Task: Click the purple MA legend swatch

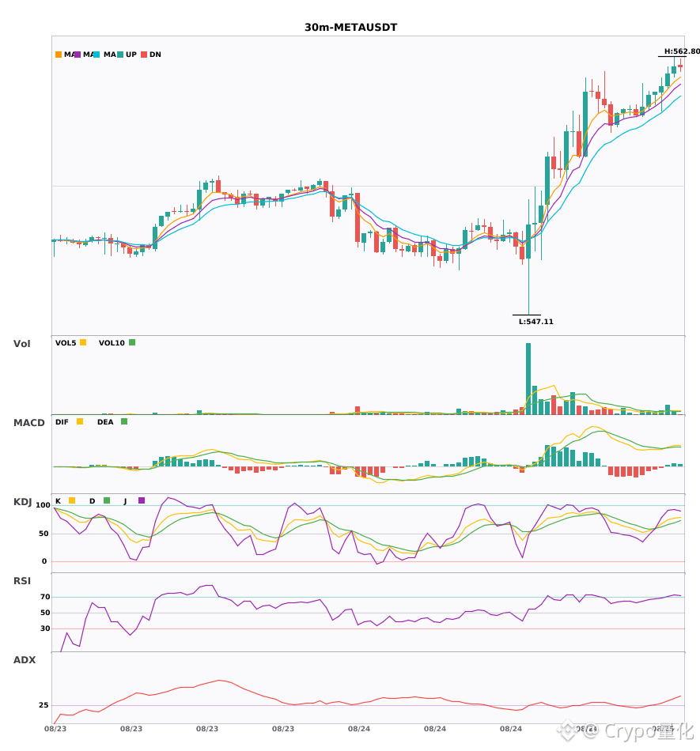Action: (78, 55)
